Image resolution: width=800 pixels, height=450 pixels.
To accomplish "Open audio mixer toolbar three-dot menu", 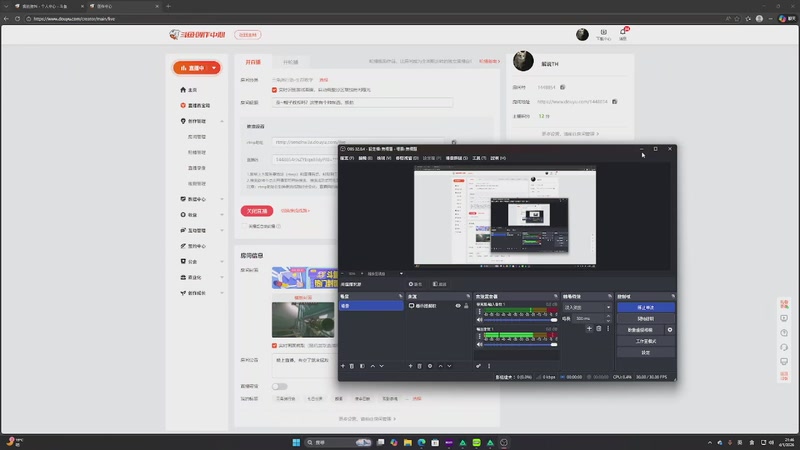I will [489, 366].
